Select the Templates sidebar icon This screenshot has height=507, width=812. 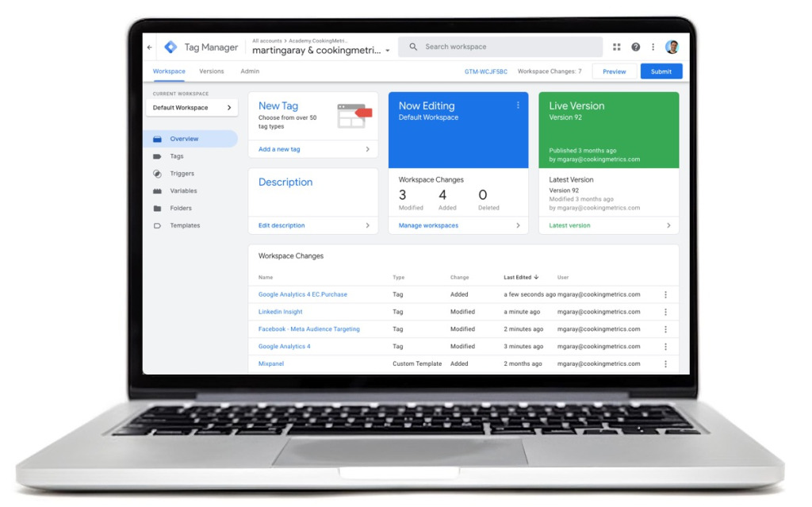[x=155, y=225]
